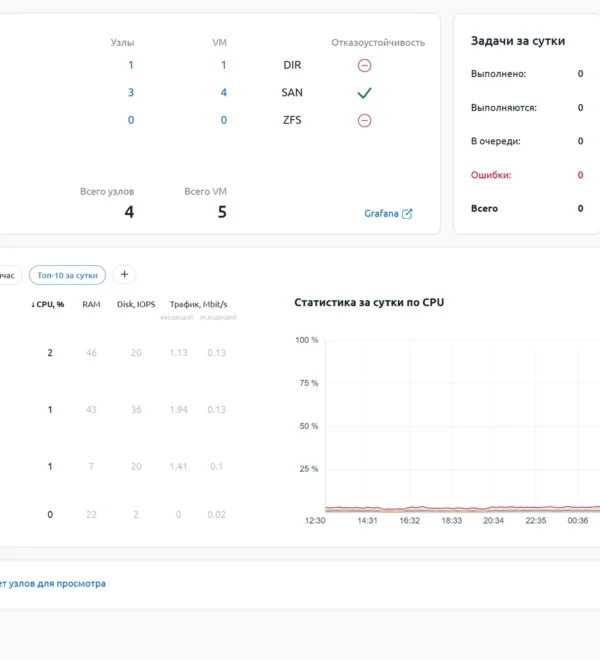Add a new tab with plus button

pos(124,274)
